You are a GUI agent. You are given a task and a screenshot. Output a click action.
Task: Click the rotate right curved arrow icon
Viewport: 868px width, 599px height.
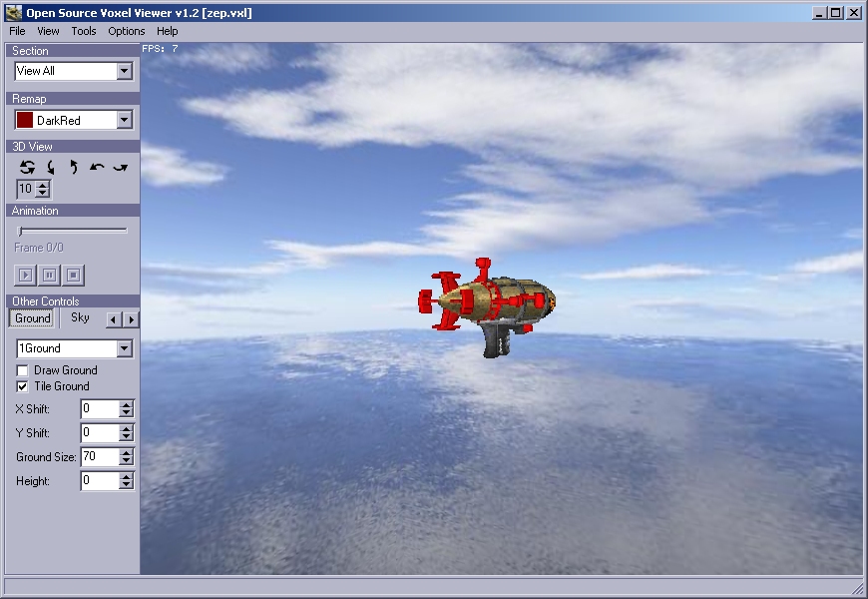coord(120,168)
